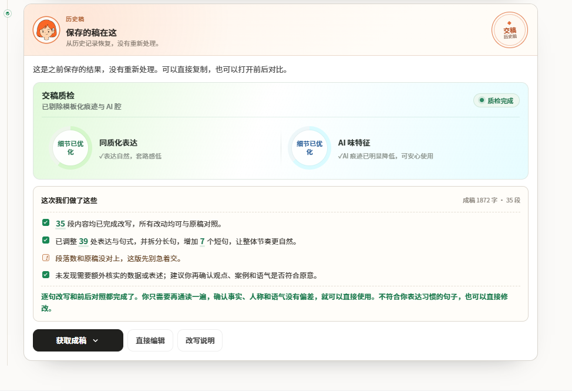Click the text 段落数和原稿没对上，这版先别急着交。
The image size is (572, 392).
(x=118, y=259)
